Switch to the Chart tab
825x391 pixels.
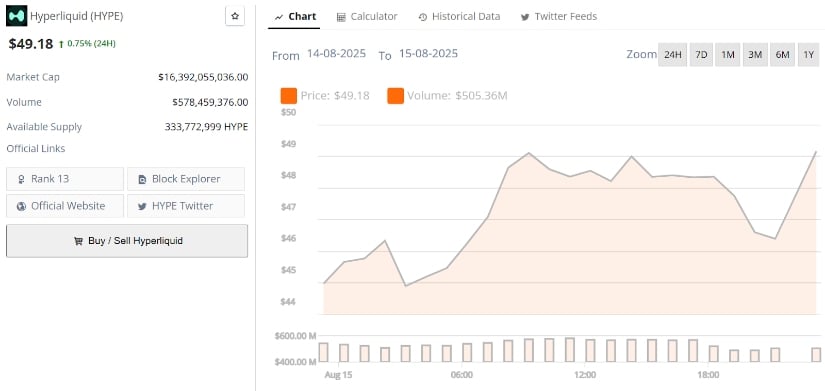pyautogui.click(x=295, y=16)
